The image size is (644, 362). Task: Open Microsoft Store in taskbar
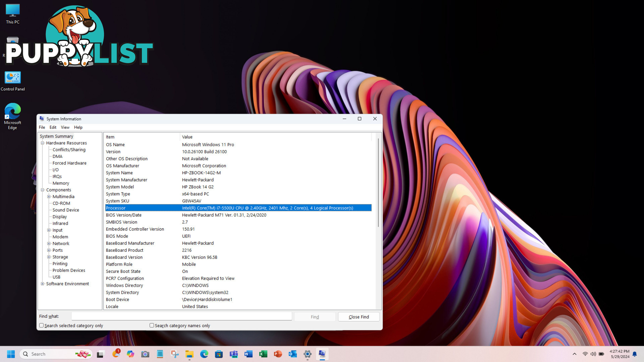[219, 354]
